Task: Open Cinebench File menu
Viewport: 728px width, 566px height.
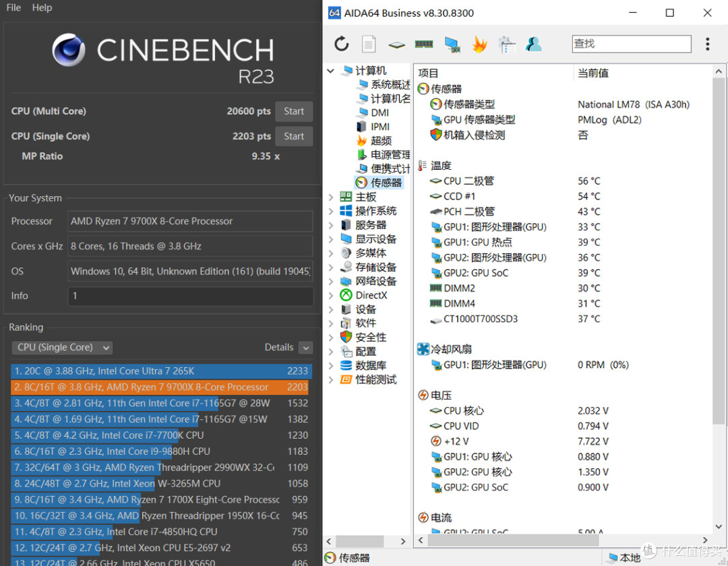Action: (13, 7)
